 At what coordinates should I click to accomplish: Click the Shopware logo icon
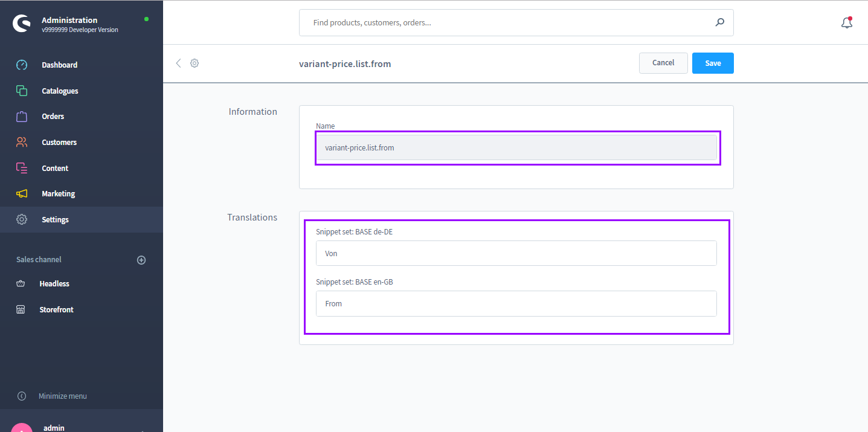(22, 24)
